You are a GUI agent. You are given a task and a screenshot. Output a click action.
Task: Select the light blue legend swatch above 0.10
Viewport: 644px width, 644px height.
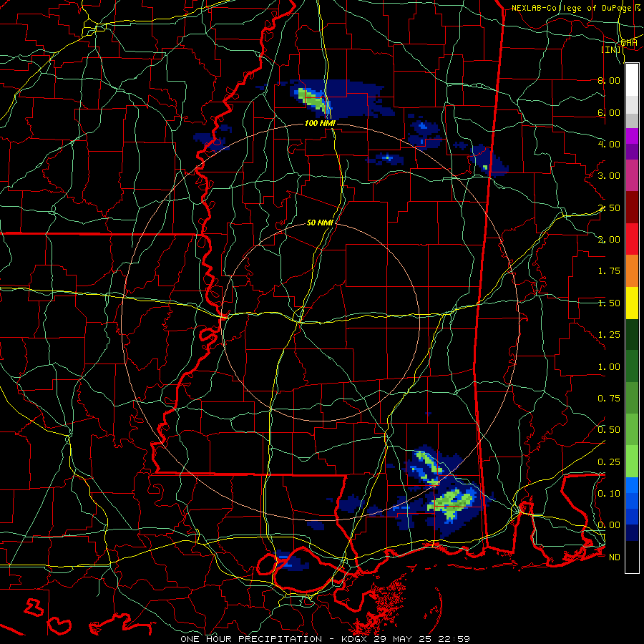click(632, 485)
